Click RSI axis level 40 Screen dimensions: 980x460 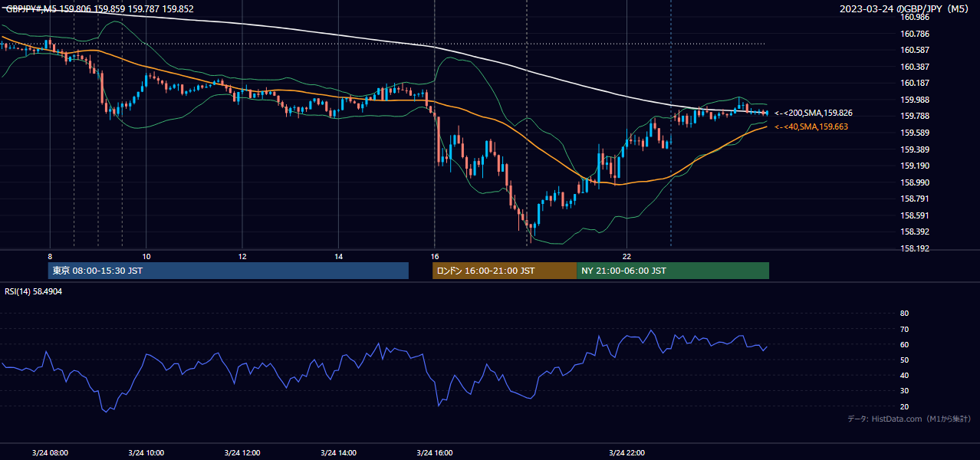click(904, 376)
